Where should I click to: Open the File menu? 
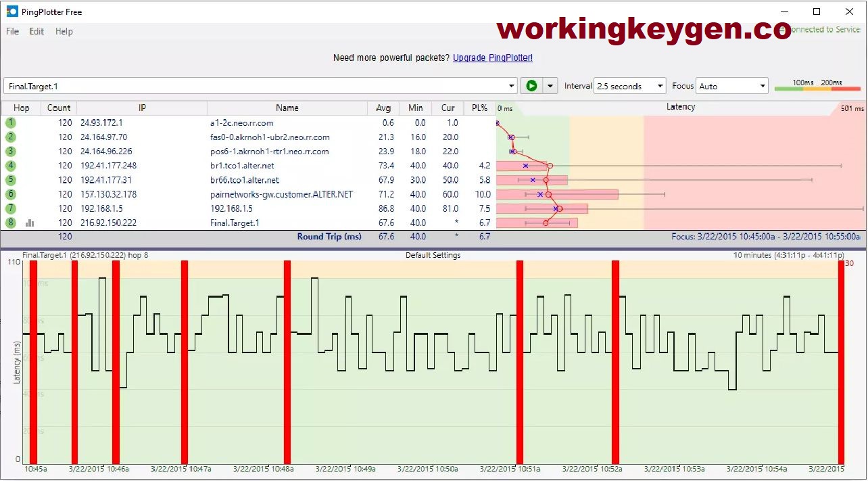[x=11, y=31]
